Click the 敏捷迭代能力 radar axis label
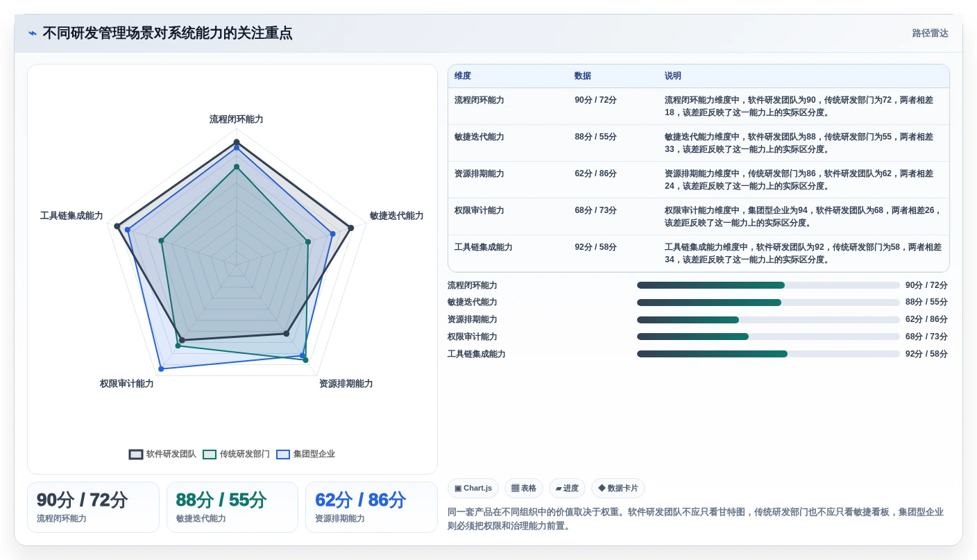 396,216
